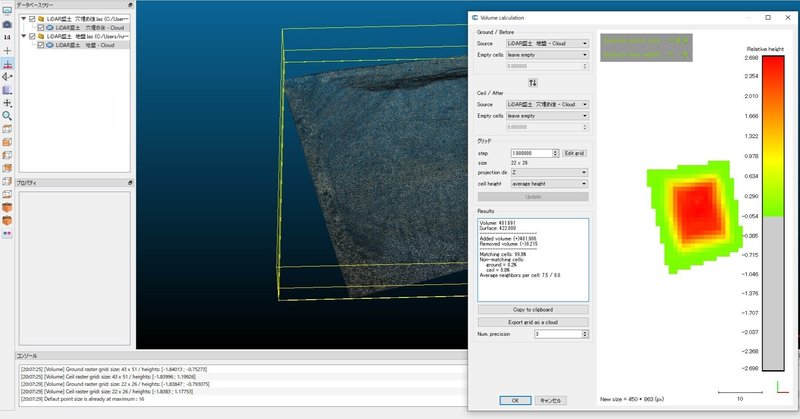Image resolution: width=800 pixels, height=419 pixels.
Task: Click the 'New size = 450 * 863 (px)' text
Action: click(632, 399)
